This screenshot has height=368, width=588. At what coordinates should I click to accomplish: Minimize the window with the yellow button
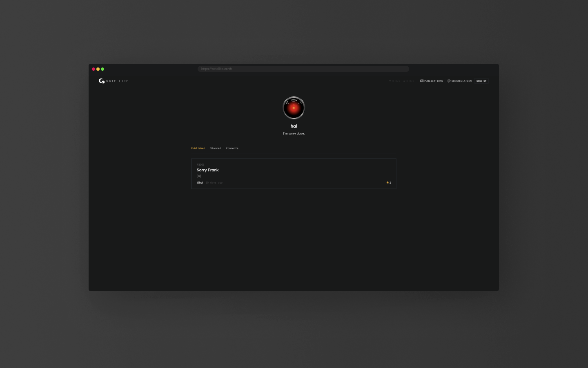(98, 69)
